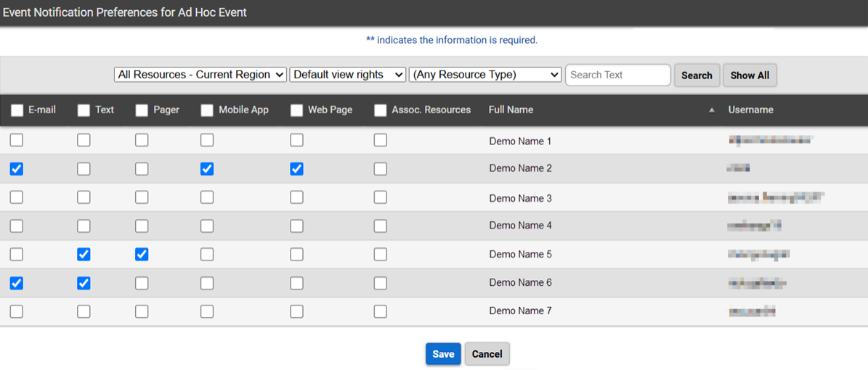Uncheck Pager for Demo Name 5
This screenshot has height=370, width=868.
tap(142, 255)
